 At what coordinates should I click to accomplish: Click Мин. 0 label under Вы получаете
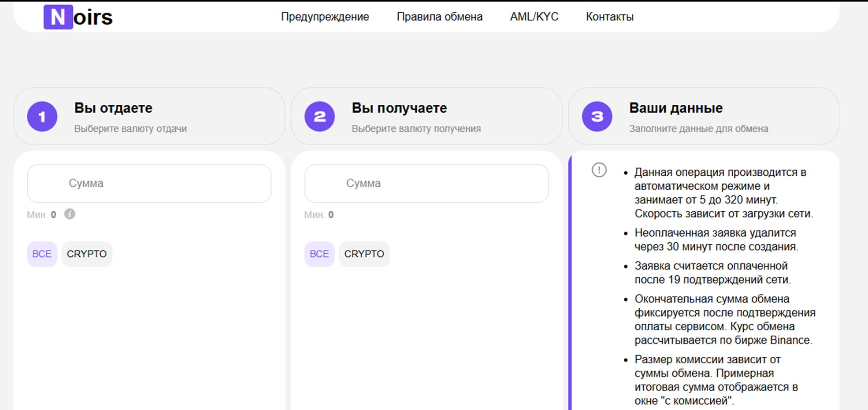coord(319,215)
